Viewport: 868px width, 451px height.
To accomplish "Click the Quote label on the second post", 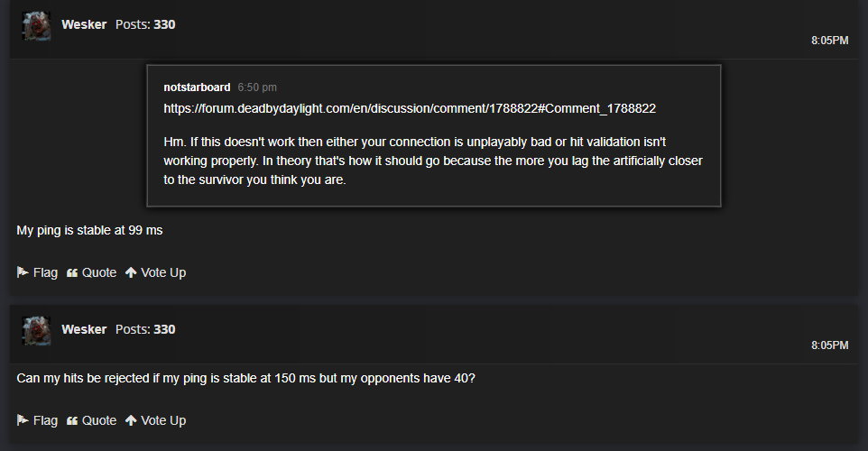I will point(99,420).
